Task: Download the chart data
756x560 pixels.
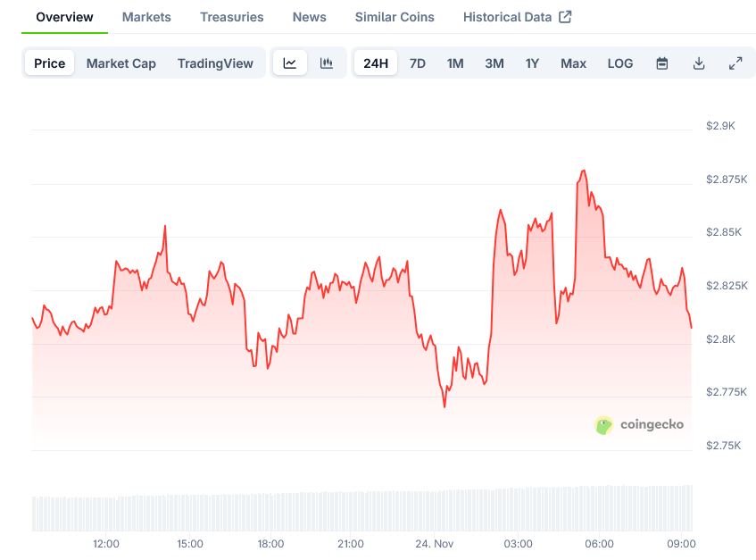Action: click(x=699, y=63)
